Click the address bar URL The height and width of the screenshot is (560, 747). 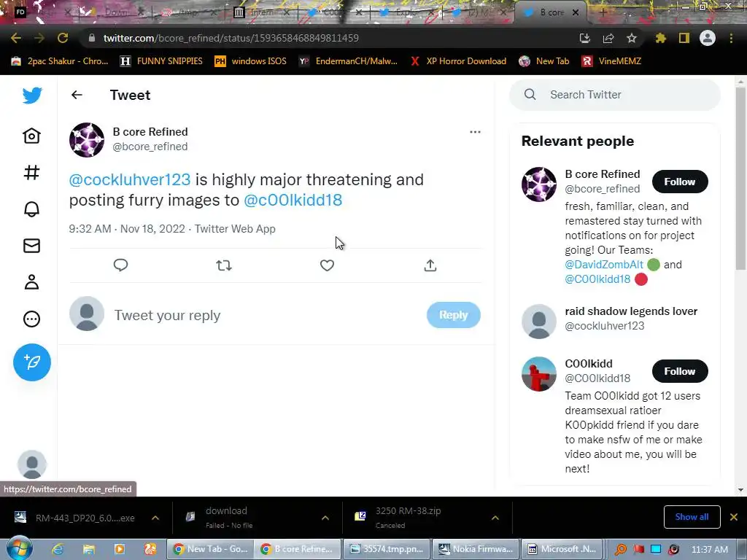tap(231, 38)
